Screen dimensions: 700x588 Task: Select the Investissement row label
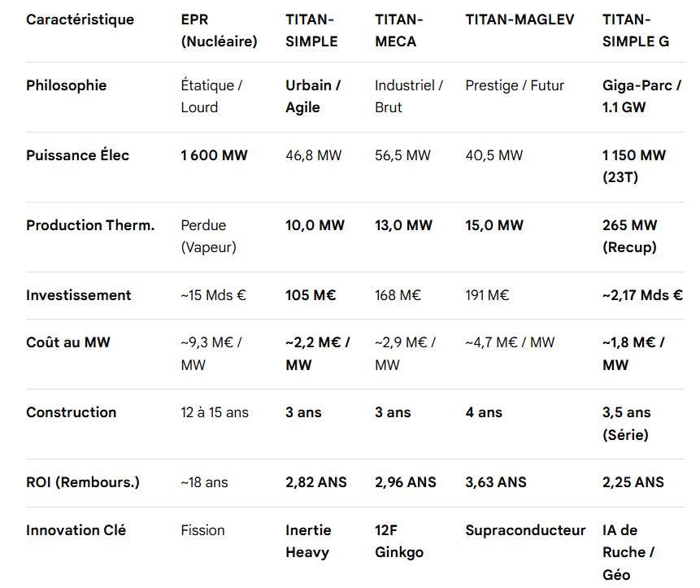tap(78, 295)
